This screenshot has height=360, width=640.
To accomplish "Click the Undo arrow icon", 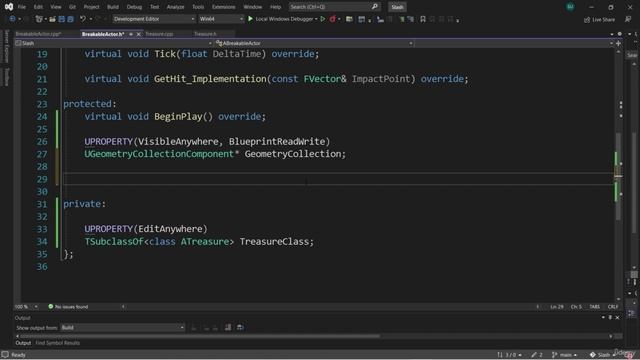I will pos(83,19).
